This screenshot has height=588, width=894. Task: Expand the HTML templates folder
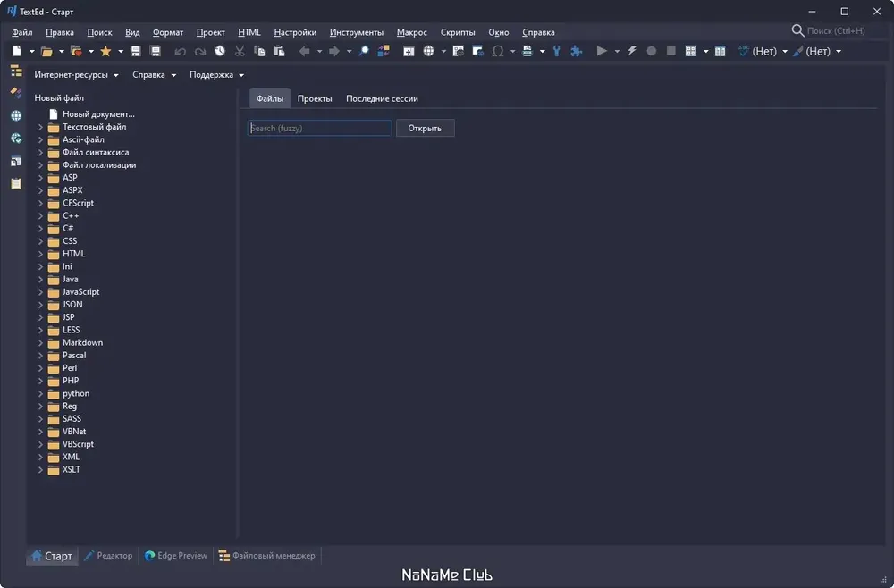click(x=40, y=254)
